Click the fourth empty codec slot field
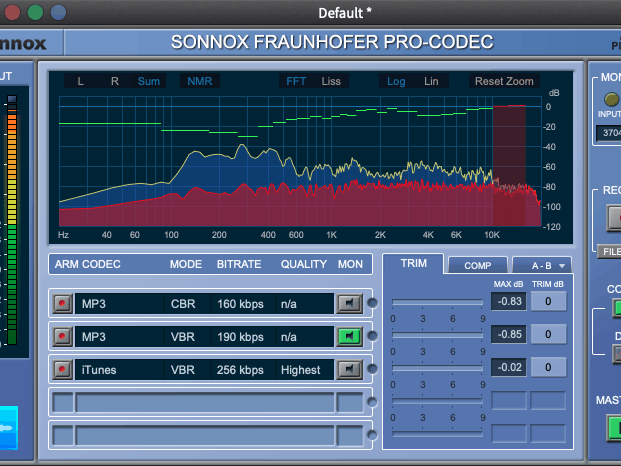621x466 pixels. [205, 402]
